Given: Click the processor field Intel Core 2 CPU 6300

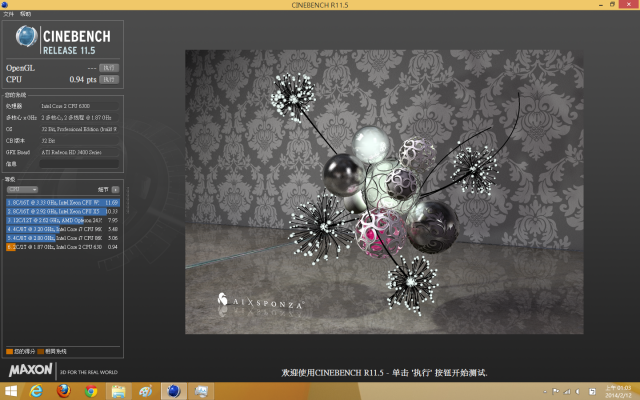Looking at the screenshot, I should 79,106.
